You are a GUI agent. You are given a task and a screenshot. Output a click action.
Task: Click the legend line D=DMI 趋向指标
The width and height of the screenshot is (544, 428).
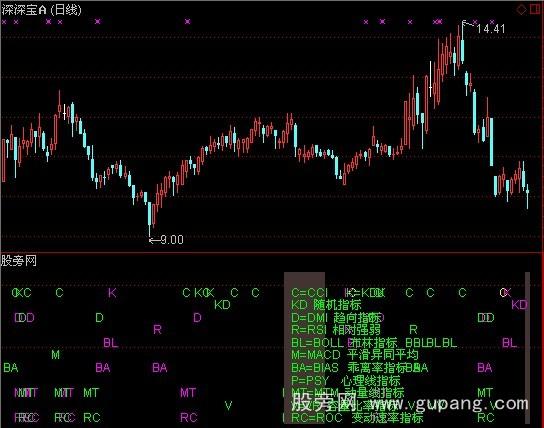click(x=336, y=317)
